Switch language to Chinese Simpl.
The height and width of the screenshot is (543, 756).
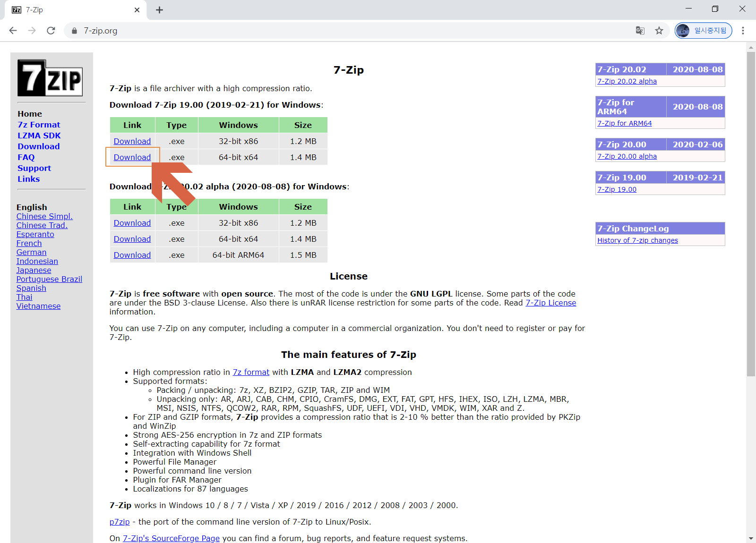(44, 216)
